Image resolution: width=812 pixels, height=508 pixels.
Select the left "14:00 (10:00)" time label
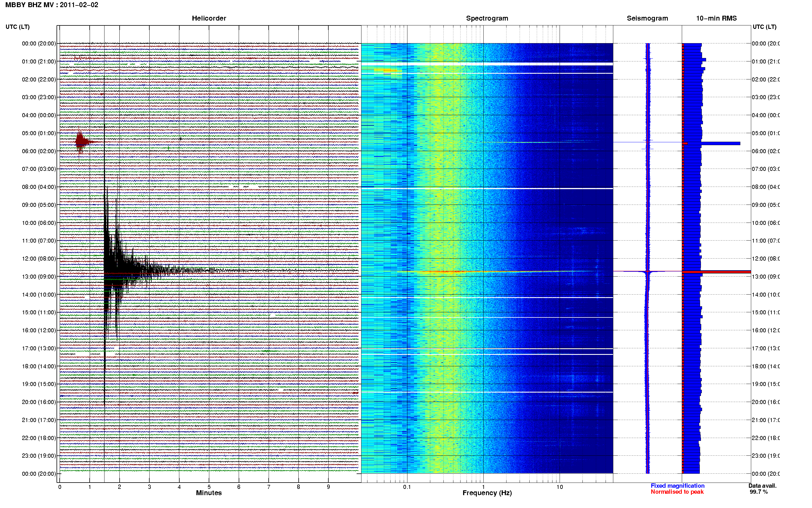click(x=39, y=295)
